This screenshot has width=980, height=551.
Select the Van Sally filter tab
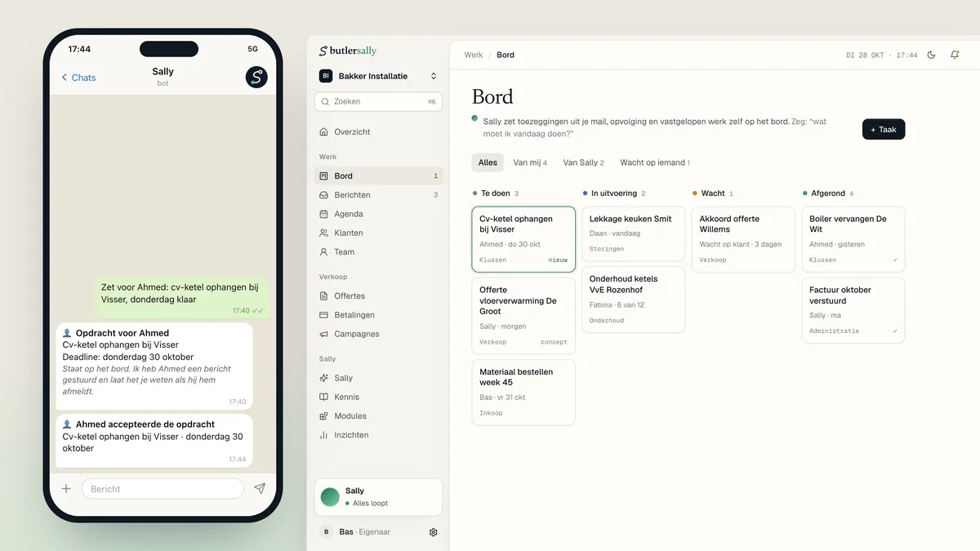tap(583, 162)
